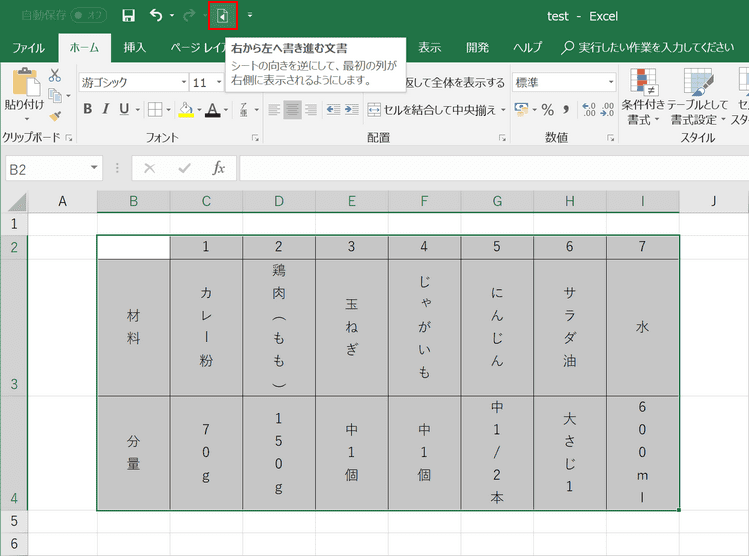Click テーブルとして書式設定 button
Screen dimensions: 749x556
[x=697, y=98]
